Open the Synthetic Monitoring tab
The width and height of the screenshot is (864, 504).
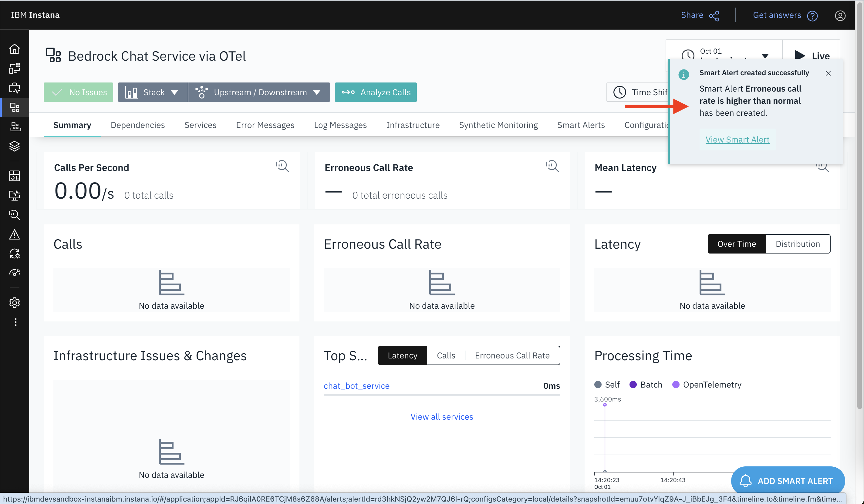pos(498,125)
